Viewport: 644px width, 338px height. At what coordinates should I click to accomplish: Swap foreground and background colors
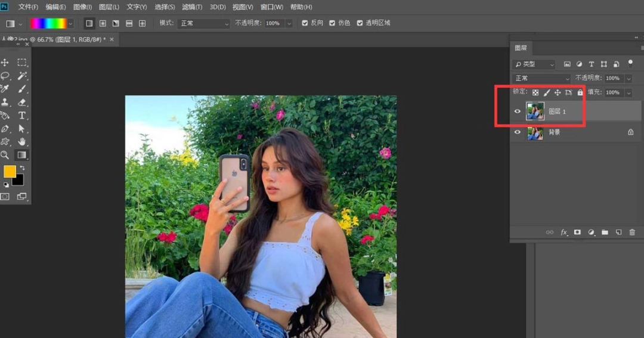pos(22,168)
